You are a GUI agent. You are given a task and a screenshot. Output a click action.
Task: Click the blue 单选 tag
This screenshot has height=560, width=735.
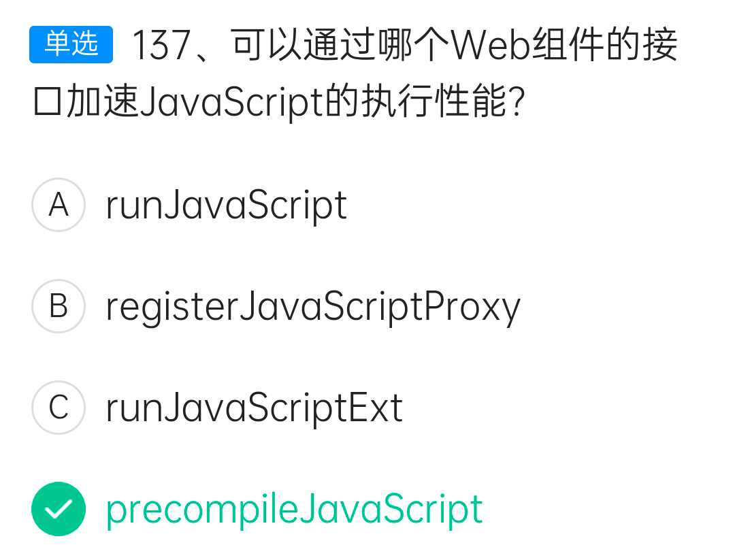pos(71,44)
